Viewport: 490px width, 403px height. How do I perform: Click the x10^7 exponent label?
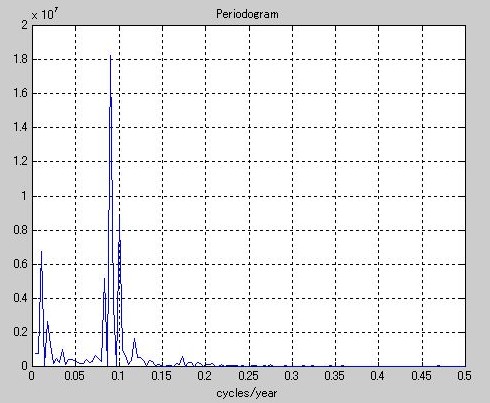(x=45, y=14)
